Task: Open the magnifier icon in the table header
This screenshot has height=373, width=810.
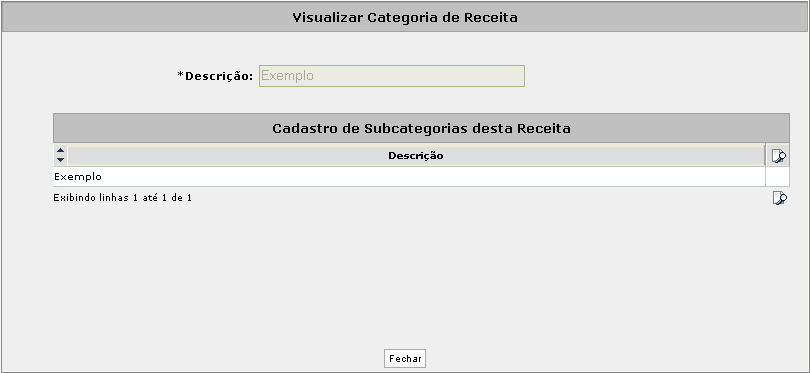Action: (779, 156)
